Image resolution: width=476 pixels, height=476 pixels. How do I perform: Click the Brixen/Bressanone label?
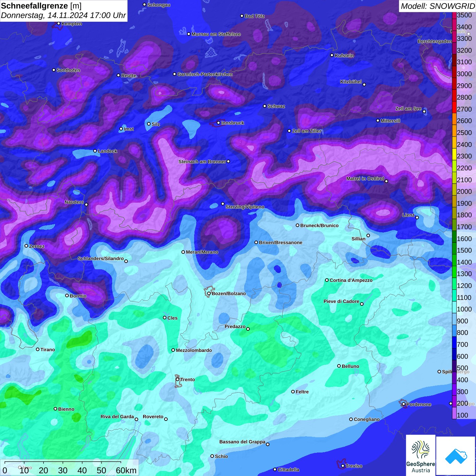[280, 242]
